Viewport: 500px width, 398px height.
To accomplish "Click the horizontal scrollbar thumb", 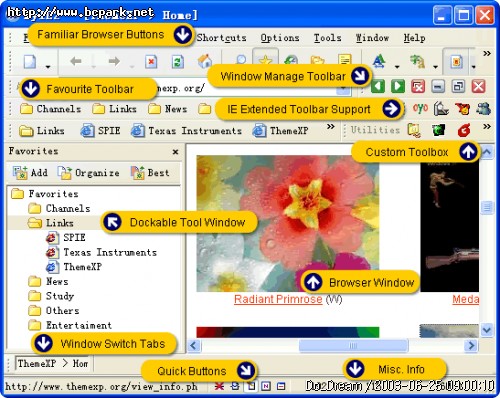I will click(353, 345).
